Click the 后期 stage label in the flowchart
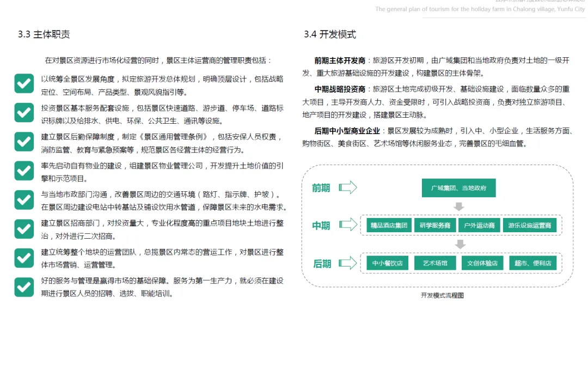This screenshot has height=387, width=588. pyautogui.click(x=322, y=264)
